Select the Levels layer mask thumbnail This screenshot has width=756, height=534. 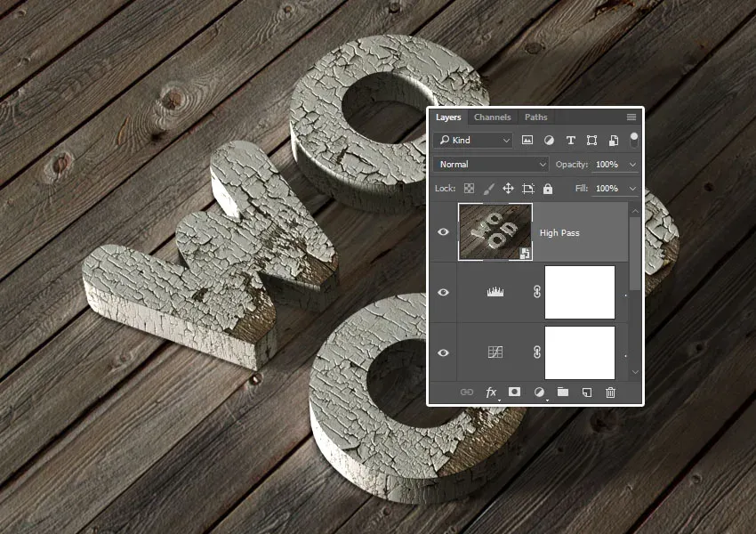[x=580, y=292]
